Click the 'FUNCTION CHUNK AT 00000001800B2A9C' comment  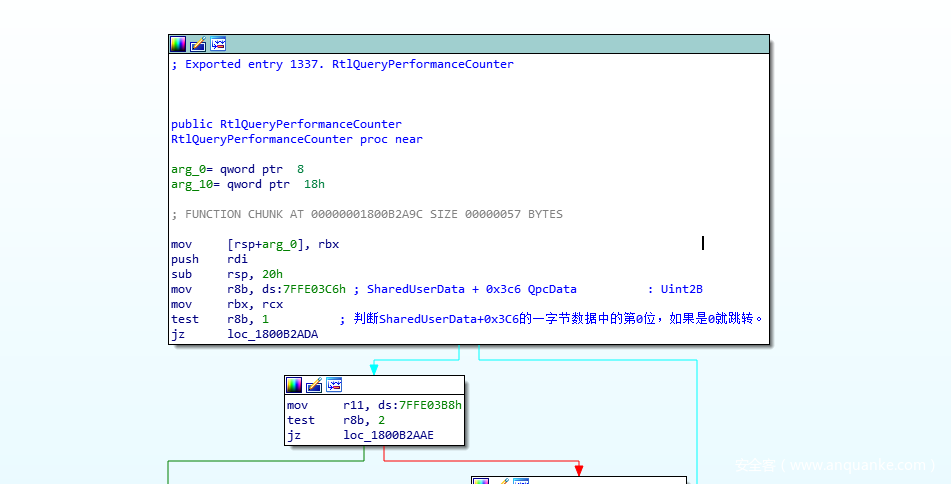point(367,214)
